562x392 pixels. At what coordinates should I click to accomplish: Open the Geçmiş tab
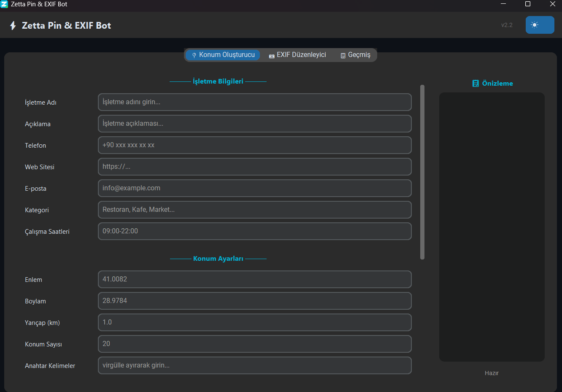(355, 55)
